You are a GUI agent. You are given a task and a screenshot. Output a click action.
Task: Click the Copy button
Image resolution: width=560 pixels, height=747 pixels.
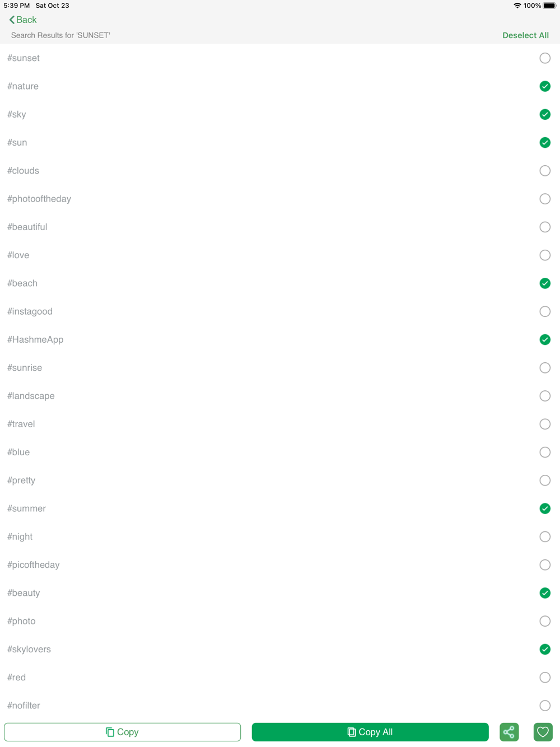pyautogui.click(x=123, y=732)
